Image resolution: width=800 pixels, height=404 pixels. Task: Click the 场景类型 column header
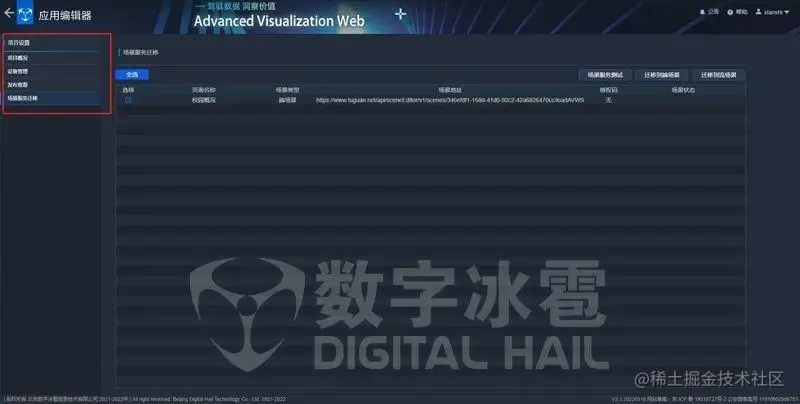click(x=287, y=90)
